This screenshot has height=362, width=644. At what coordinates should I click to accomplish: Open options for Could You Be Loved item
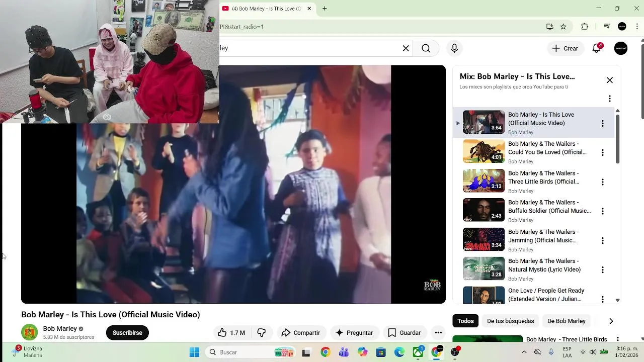[603, 152]
